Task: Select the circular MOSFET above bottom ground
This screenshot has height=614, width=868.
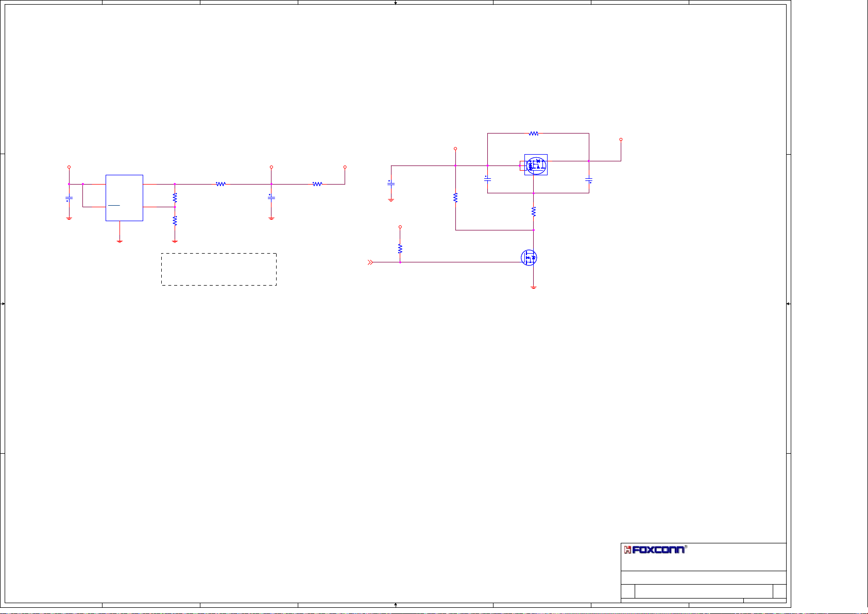Action: [x=529, y=258]
